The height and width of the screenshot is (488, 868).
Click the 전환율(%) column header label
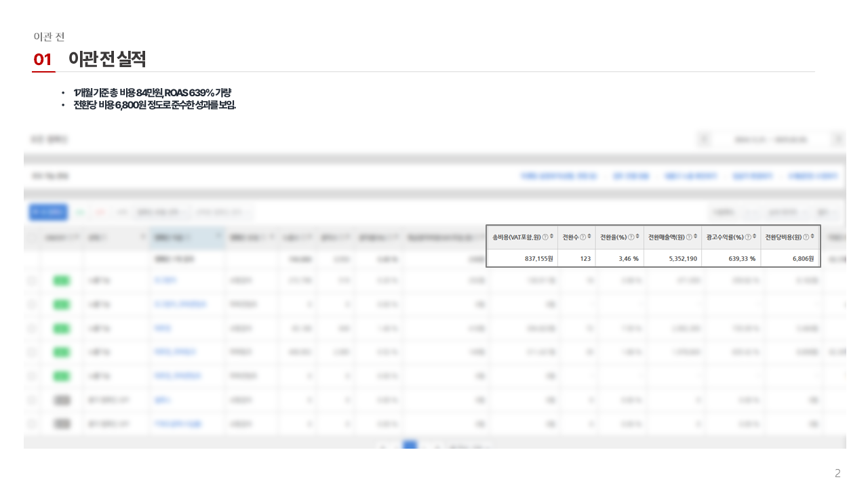pos(614,237)
